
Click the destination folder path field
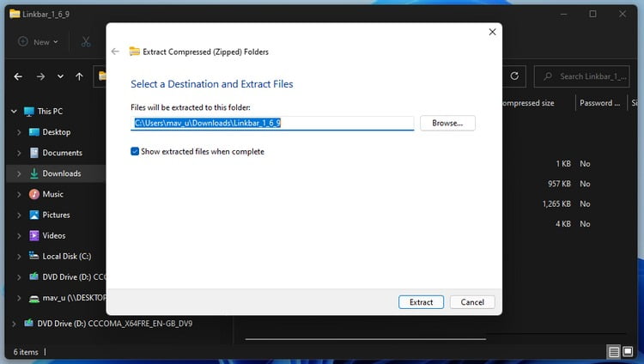tap(272, 123)
